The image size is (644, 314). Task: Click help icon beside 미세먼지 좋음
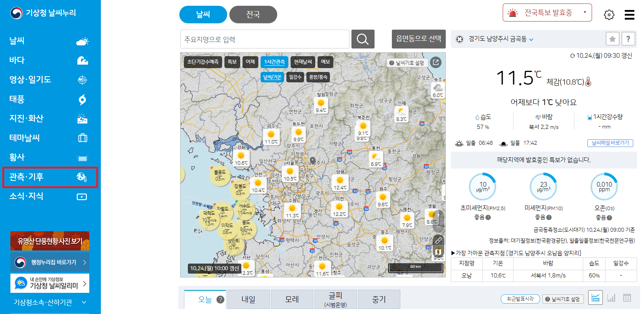coord(549,217)
